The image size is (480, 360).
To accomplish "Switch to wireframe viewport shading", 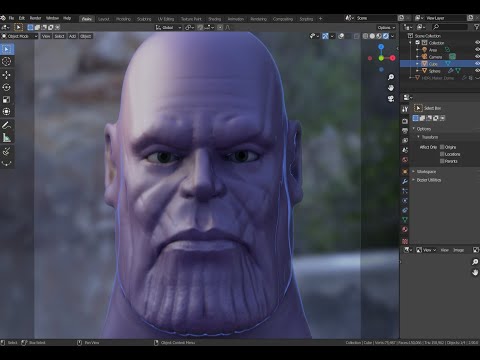I will pos(366,36).
